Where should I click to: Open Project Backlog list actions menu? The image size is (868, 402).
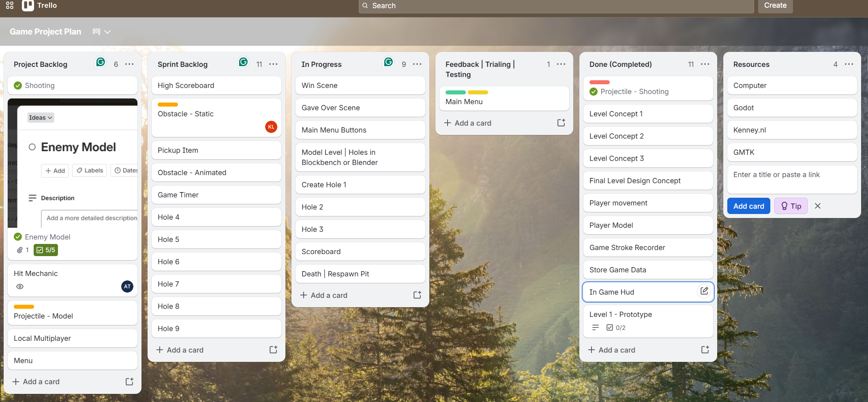pyautogui.click(x=129, y=64)
